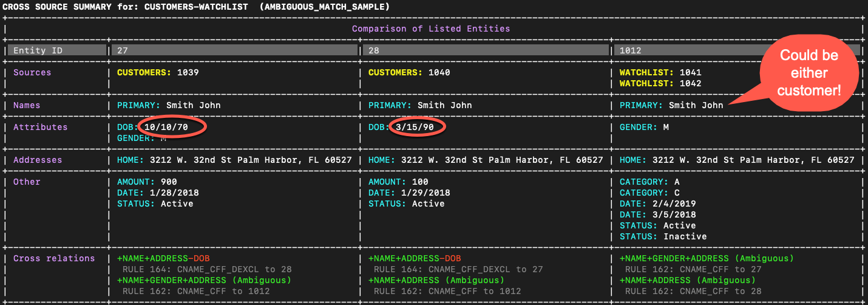Click the CUSTOMERS: 1040 source entry
The width and height of the screenshot is (868, 305).
point(409,72)
